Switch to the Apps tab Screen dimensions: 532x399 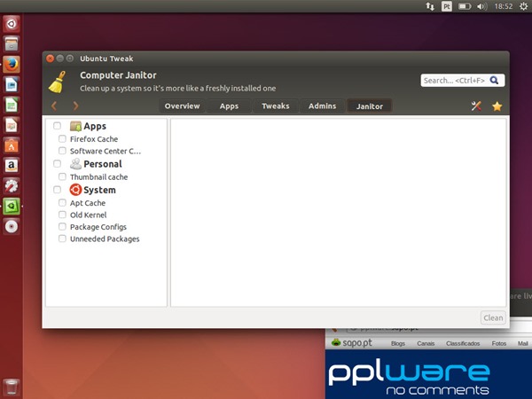click(229, 106)
